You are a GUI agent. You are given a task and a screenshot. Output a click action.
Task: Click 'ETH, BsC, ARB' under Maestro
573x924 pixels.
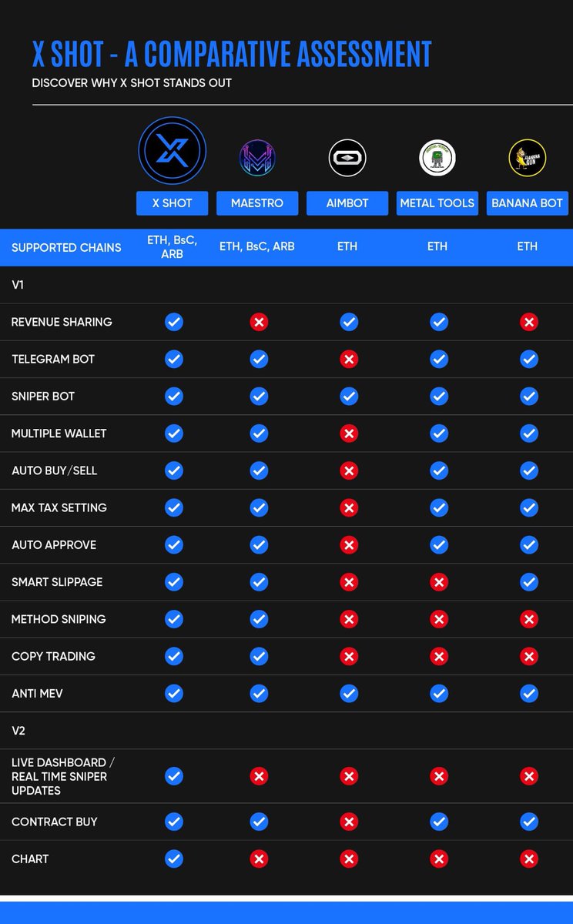pyautogui.click(x=257, y=246)
